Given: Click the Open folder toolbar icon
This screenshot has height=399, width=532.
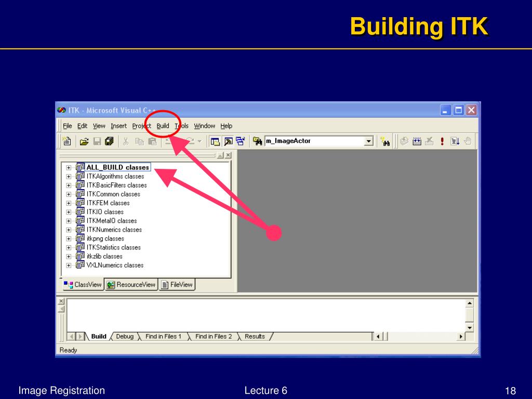Looking at the screenshot, I should [x=84, y=141].
